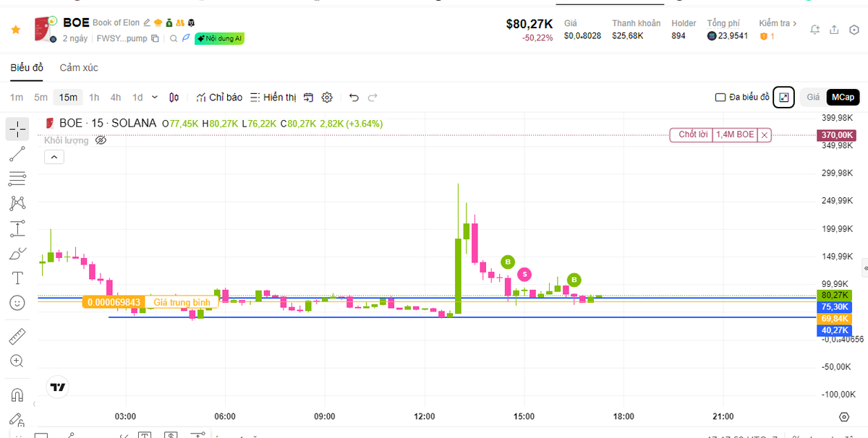Select the pattern drawing tool
Screen dimensions: 868x438
point(17,203)
